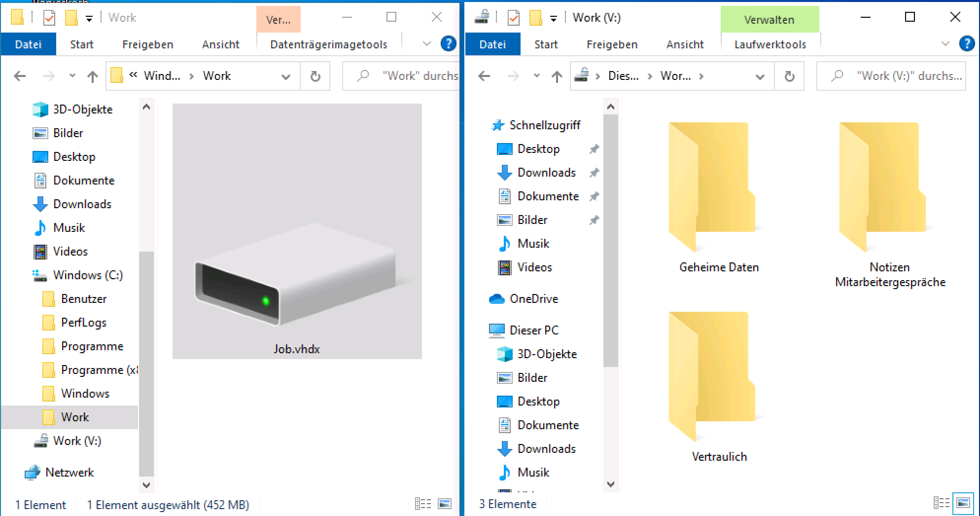The width and height of the screenshot is (980, 516).
Task: Go back in left window
Action: tap(20, 76)
